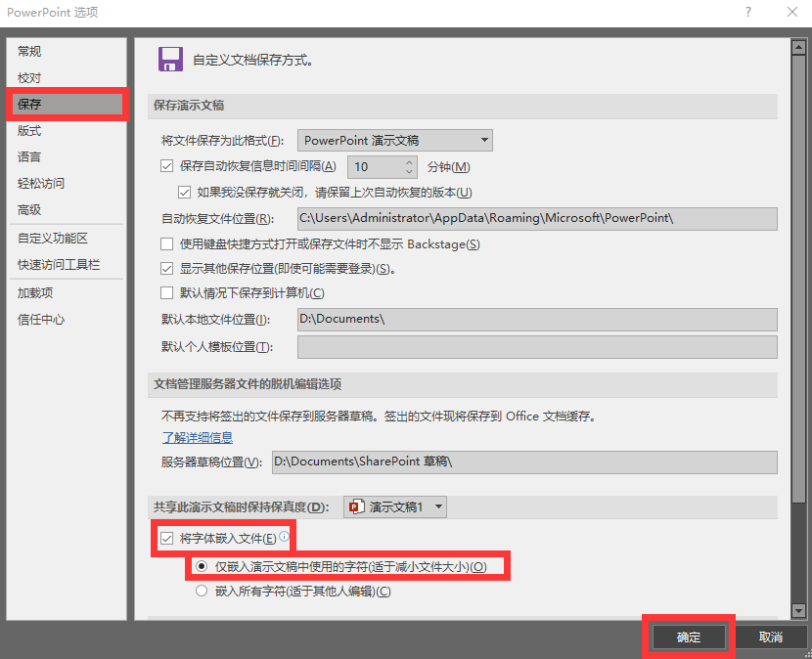Click the scrollbar down arrow

tap(798, 611)
